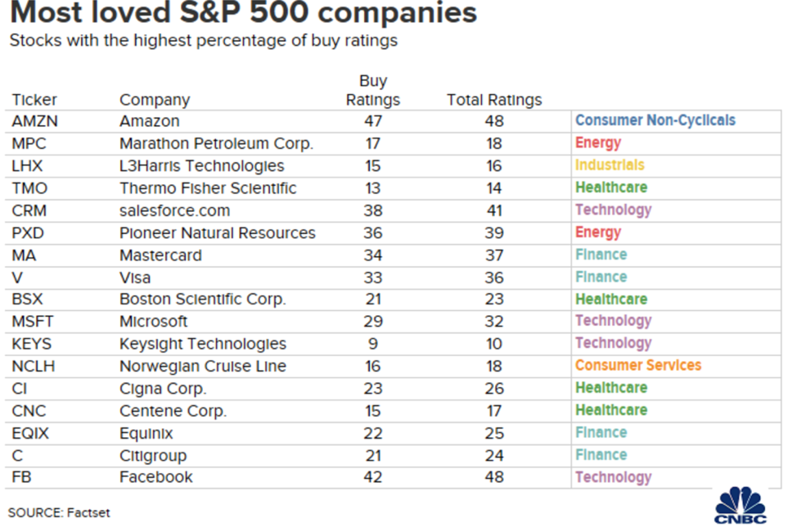
Task: Click the Total Ratings column header
Action: (494, 100)
